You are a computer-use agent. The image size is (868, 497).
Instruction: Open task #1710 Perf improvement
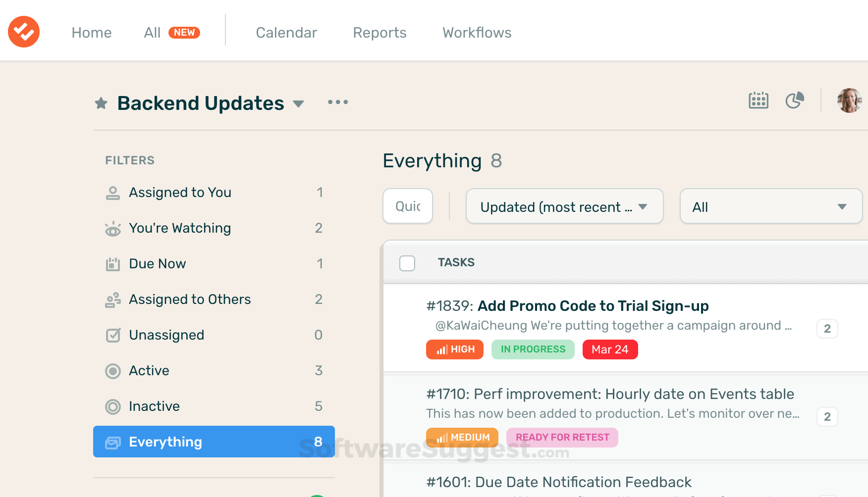(609, 394)
